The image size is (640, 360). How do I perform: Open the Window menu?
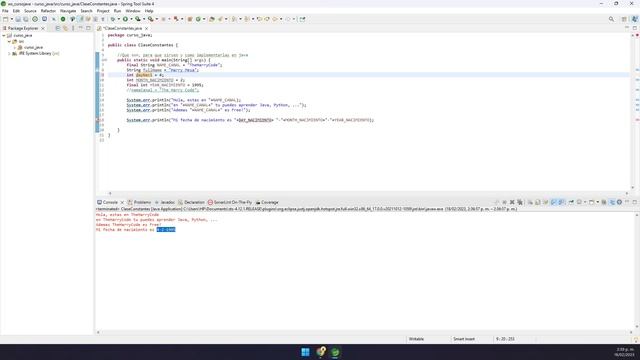click(x=133, y=11)
